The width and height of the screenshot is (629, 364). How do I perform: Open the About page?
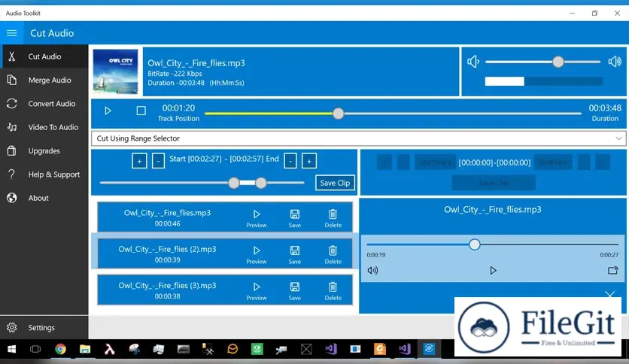coord(44,198)
